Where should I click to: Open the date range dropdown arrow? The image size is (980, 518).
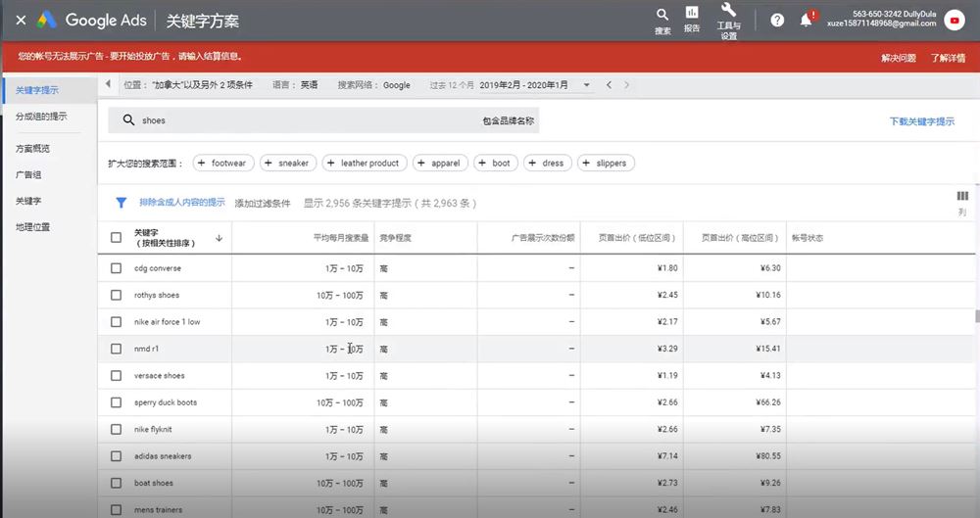coord(586,85)
